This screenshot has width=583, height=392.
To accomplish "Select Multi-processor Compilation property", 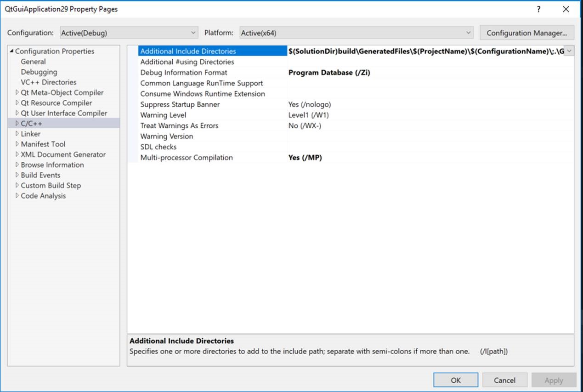I will point(186,158).
